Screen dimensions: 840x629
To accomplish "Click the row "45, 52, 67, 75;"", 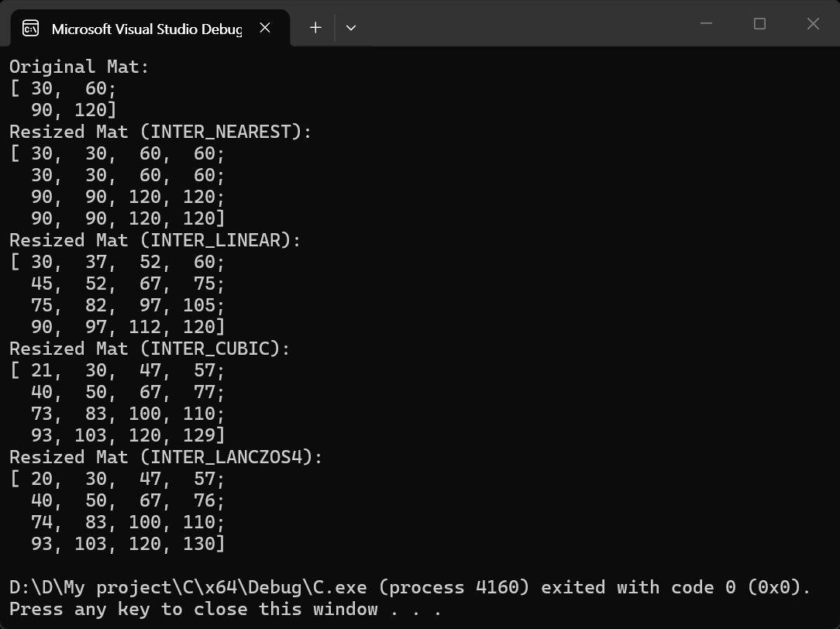I will [128, 284].
